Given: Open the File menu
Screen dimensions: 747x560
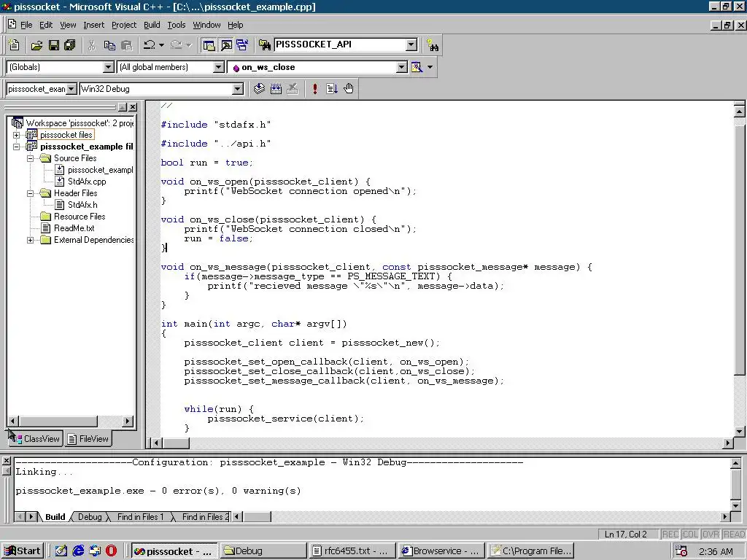Looking at the screenshot, I should click(x=26, y=25).
